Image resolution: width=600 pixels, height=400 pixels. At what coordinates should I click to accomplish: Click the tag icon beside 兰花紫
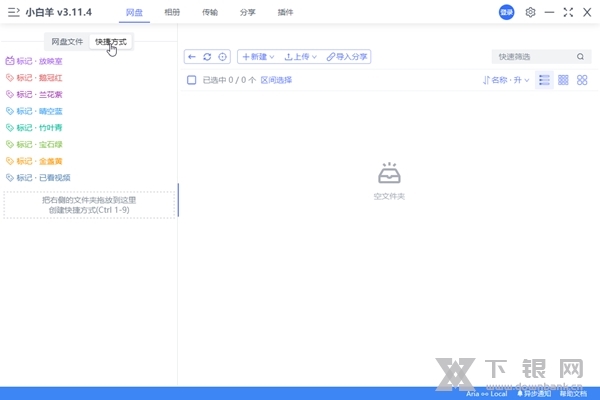tap(10, 94)
